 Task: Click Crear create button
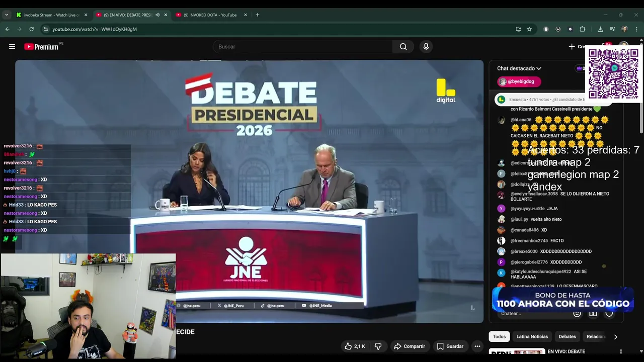point(577,47)
